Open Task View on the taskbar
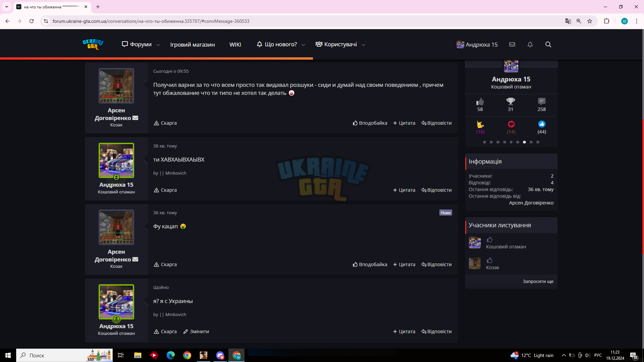The image size is (644, 362). pyautogui.click(x=121, y=355)
